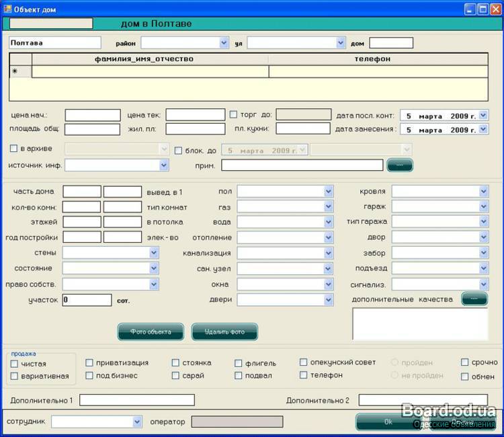This screenshot has width=504, height=437.
Task: Click the Удалить фото button
Action: [x=224, y=331]
